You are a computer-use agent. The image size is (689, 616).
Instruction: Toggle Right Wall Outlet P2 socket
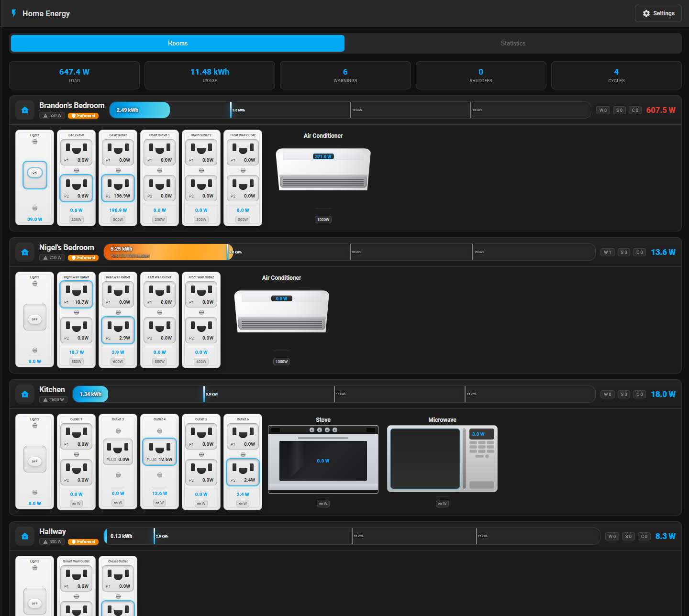pyautogui.click(x=77, y=330)
